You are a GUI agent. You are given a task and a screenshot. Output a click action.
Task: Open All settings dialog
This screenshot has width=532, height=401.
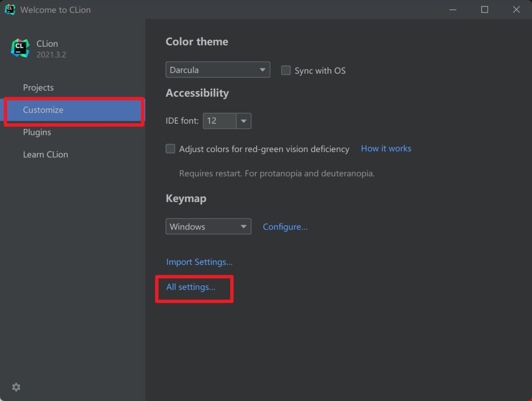pyautogui.click(x=191, y=287)
